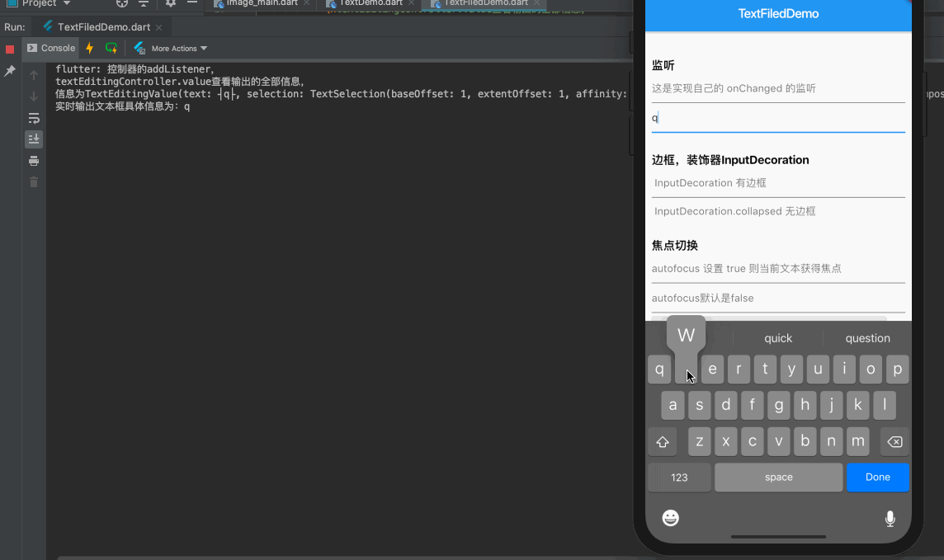Tap the h key on keyboard

(805, 406)
